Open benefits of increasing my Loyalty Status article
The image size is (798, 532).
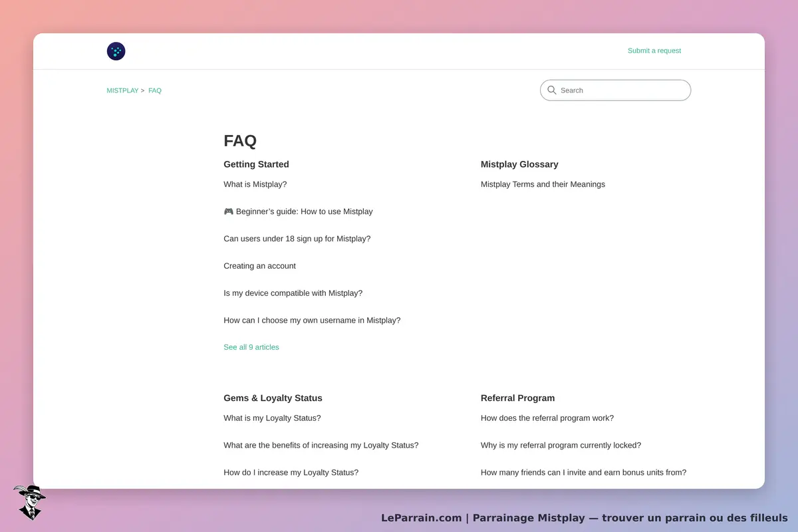(x=321, y=446)
